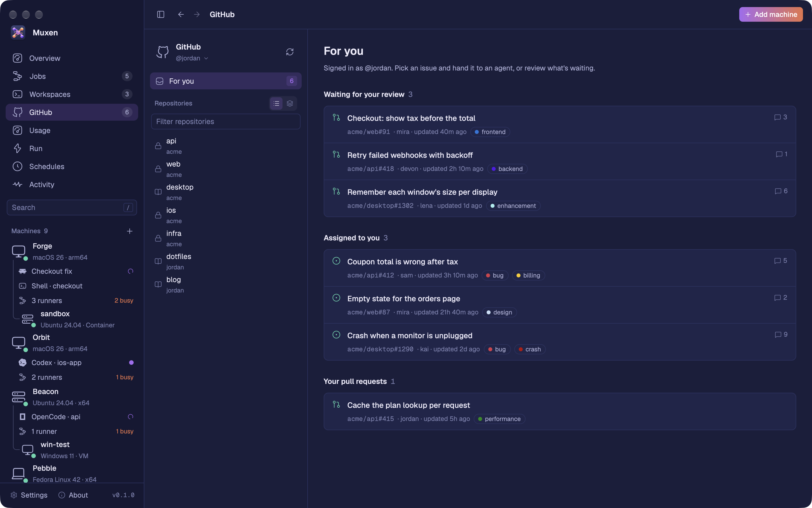The height and width of the screenshot is (508, 812).
Task: Open 1 runner under Beacon
Action: [76, 431]
